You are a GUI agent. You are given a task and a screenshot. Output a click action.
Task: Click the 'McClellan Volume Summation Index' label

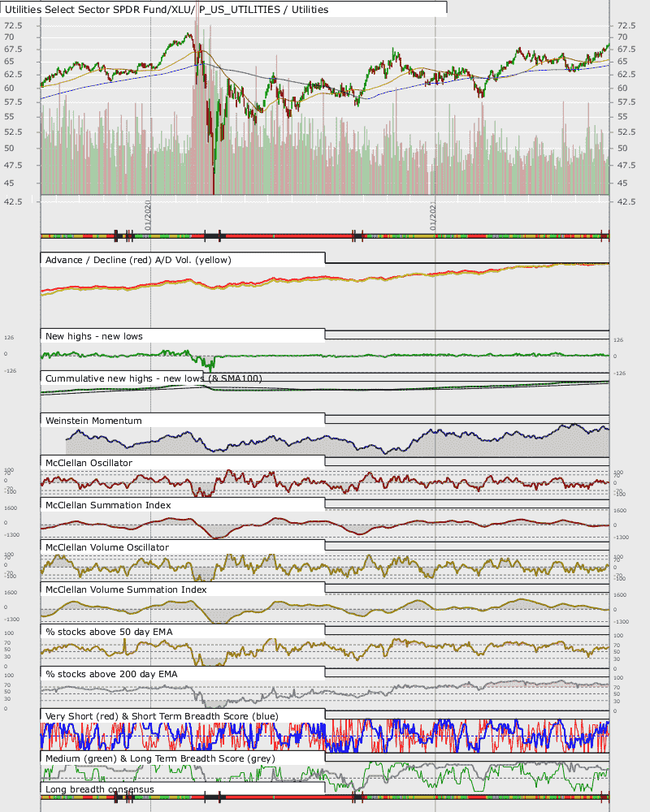[x=126, y=590]
